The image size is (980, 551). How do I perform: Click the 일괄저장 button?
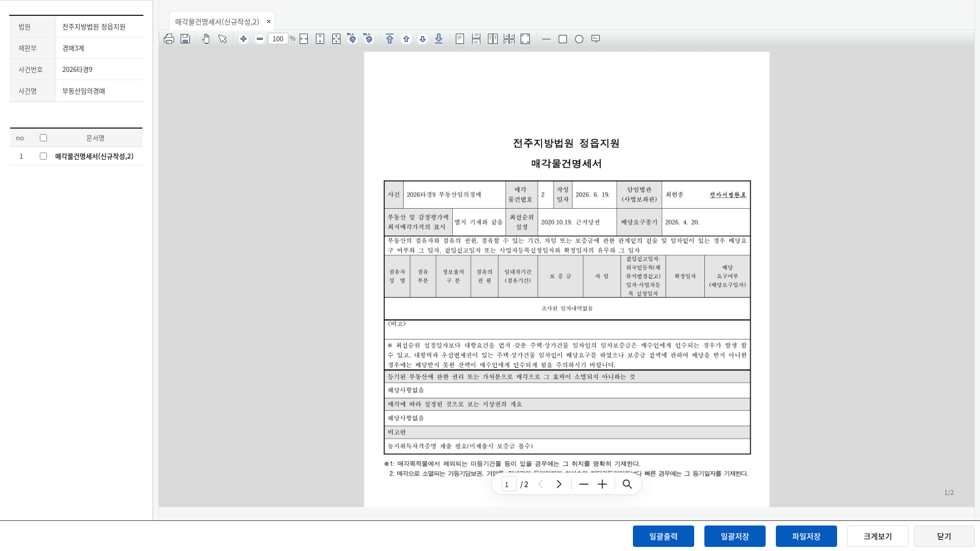pyautogui.click(x=735, y=536)
